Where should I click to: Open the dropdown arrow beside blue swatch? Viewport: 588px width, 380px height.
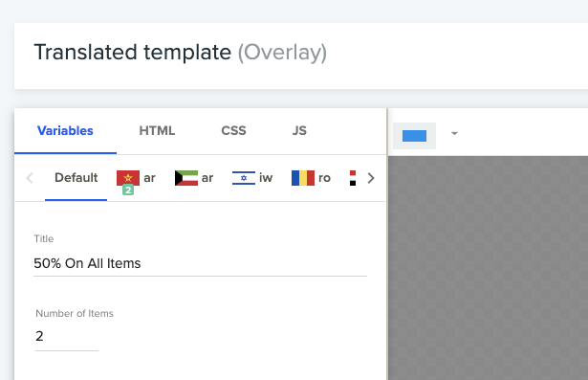point(454,133)
